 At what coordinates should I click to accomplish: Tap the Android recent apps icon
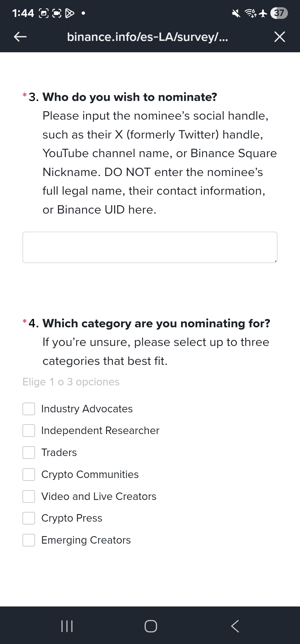click(67, 626)
